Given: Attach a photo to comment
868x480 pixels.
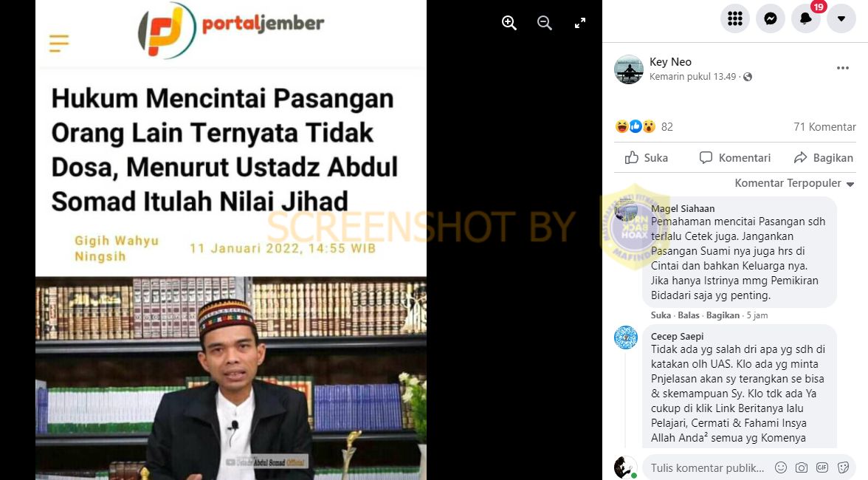Looking at the screenshot, I should [801, 468].
